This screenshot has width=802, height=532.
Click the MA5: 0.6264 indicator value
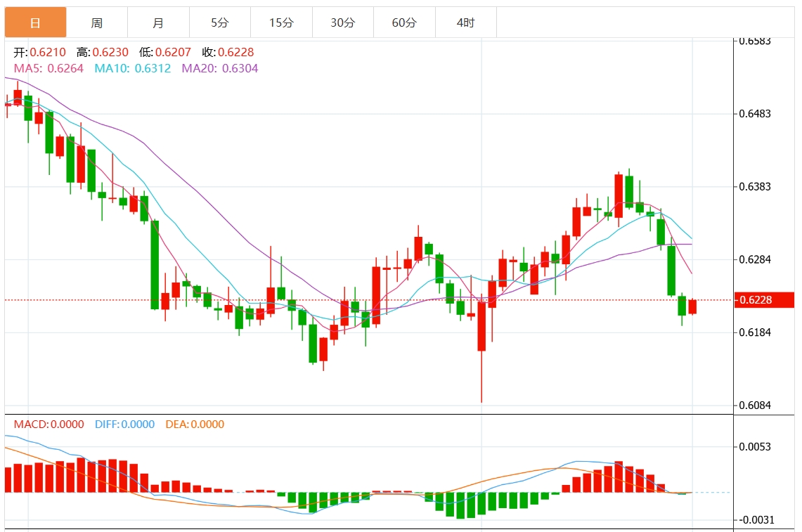pyautogui.click(x=48, y=69)
